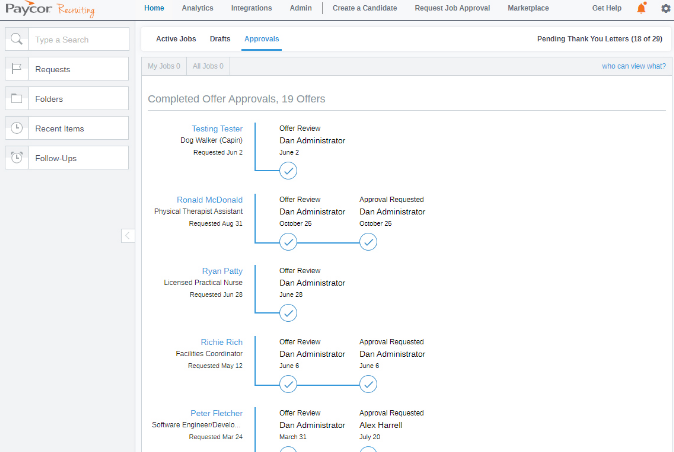Open the Admin menu

click(300, 8)
